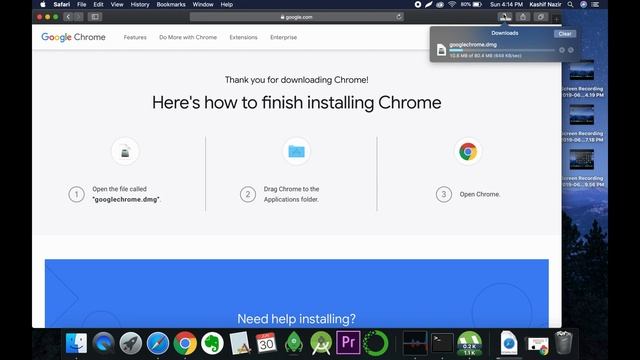The width and height of the screenshot is (640, 360).
Task: Open the Enterprise nav link
Action: point(283,37)
